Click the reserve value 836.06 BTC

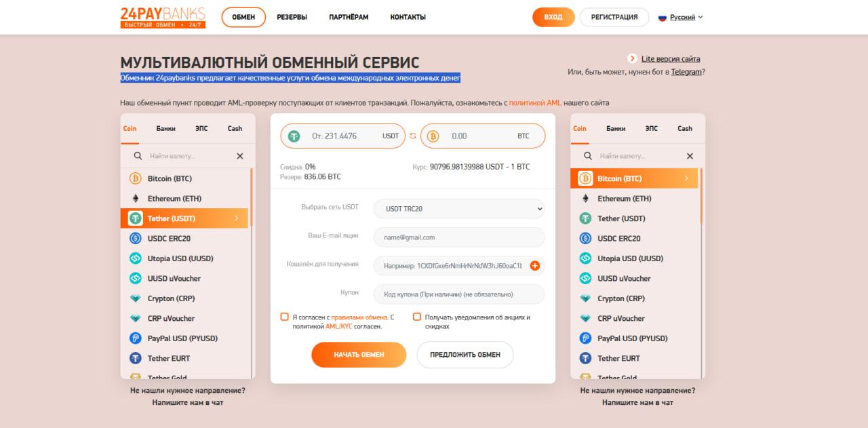(x=323, y=177)
